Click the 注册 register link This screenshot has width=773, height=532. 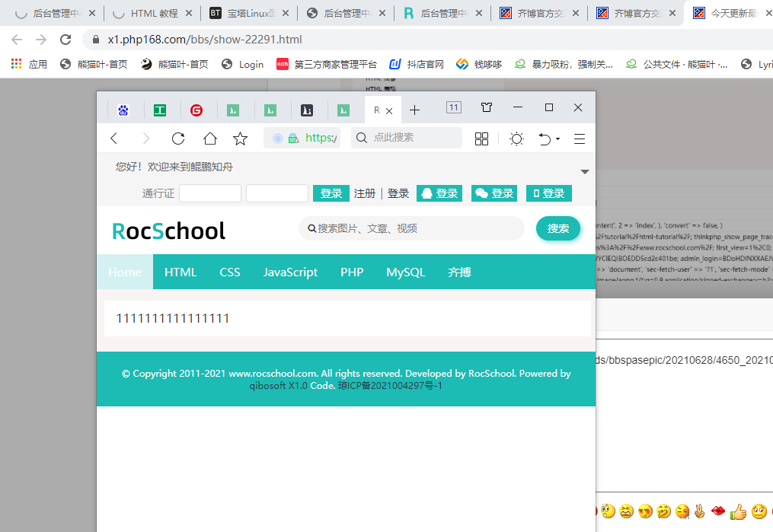click(x=365, y=193)
